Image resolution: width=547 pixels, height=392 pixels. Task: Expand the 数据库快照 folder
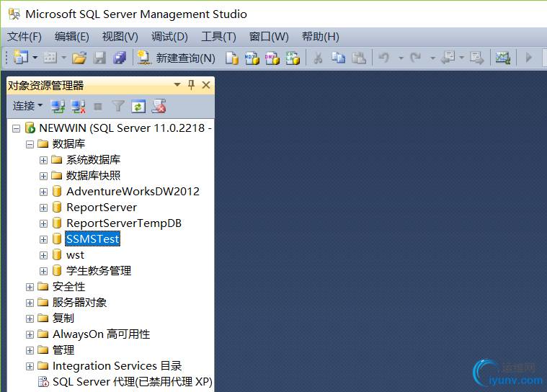[43, 176]
